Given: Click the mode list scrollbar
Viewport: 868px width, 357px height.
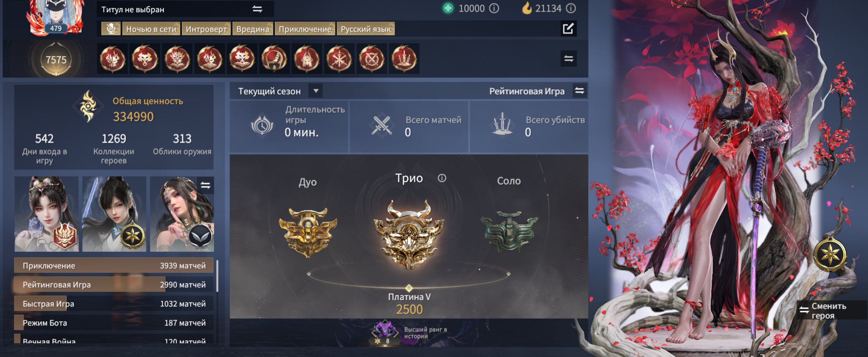Looking at the screenshot, I should [x=217, y=276].
